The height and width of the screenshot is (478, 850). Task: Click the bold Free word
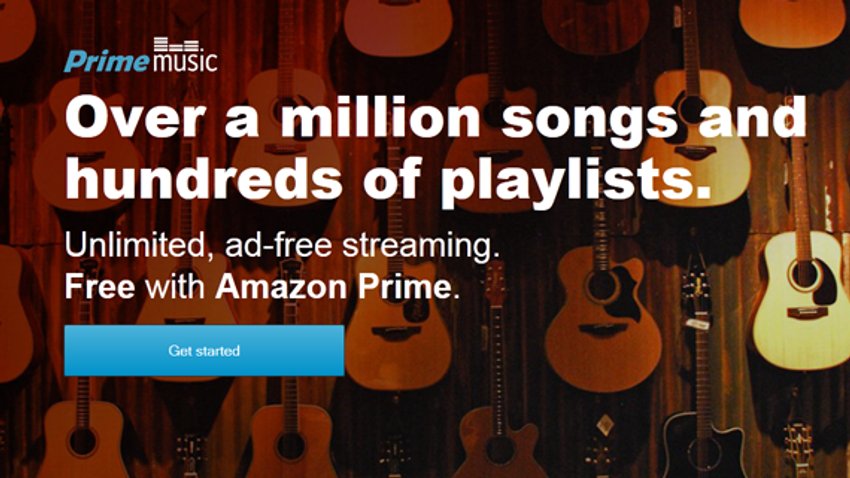(x=100, y=287)
